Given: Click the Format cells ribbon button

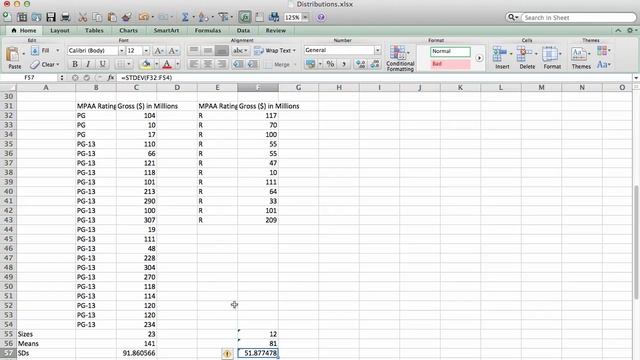Looking at the screenshot, I should (x=552, y=58).
